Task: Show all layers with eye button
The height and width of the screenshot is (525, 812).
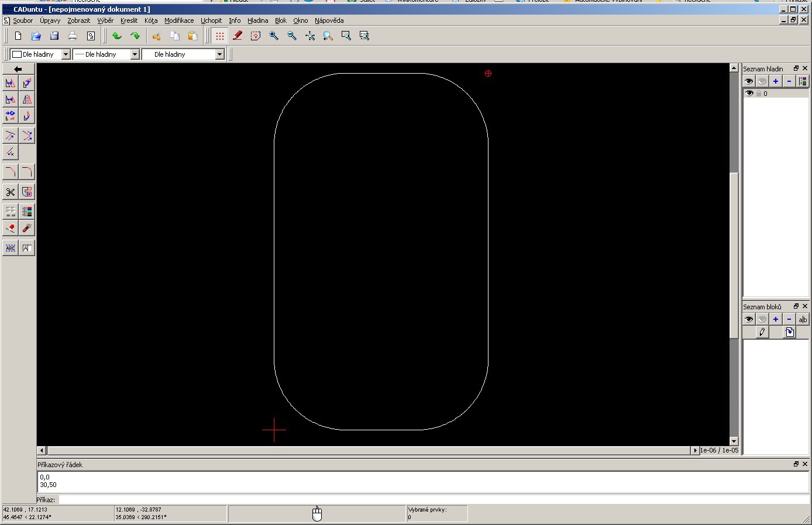Action: click(x=749, y=81)
